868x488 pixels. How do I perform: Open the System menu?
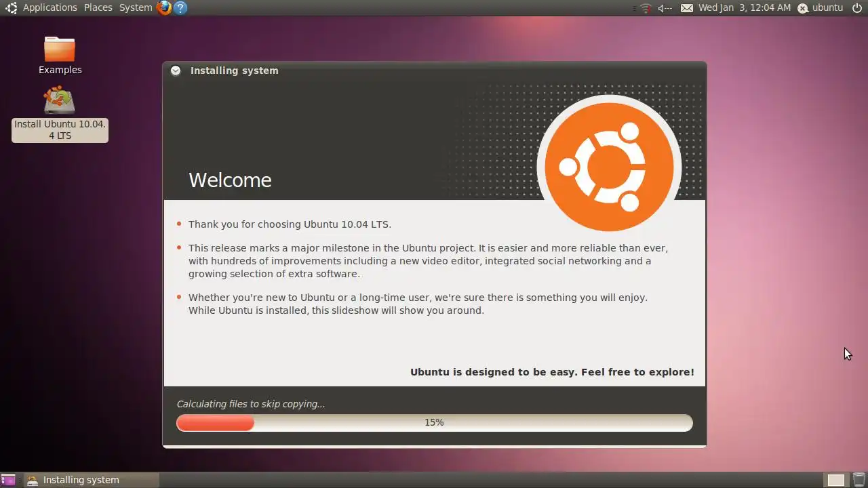136,7
